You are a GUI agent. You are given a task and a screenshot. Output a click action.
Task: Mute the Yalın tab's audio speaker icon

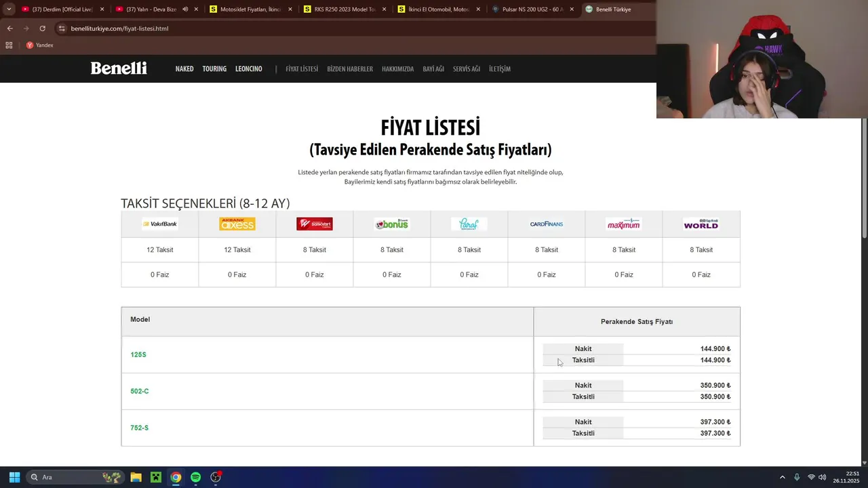(x=185, y=9)
